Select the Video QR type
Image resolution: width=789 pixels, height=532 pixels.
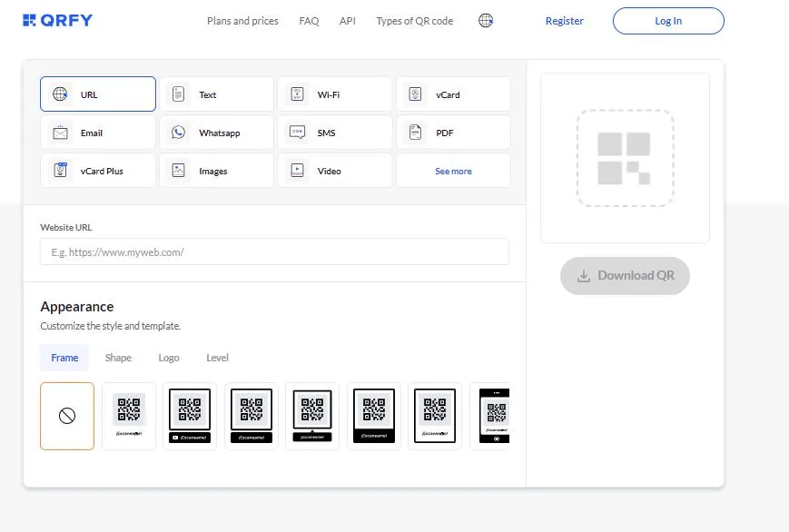point(335,171)
